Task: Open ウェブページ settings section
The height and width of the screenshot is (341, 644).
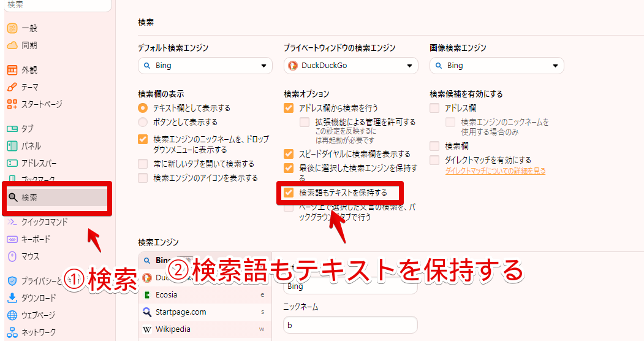Action: point(38,315)
